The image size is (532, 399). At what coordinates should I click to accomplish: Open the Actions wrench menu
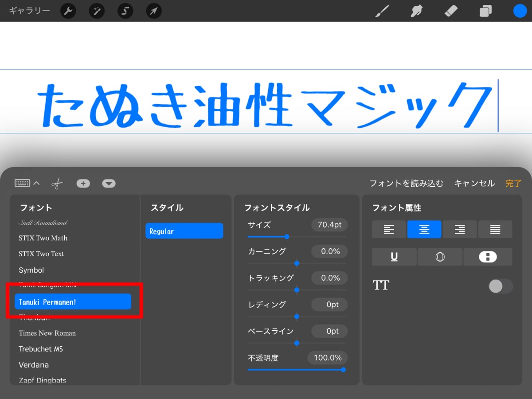tap(68, 11)
